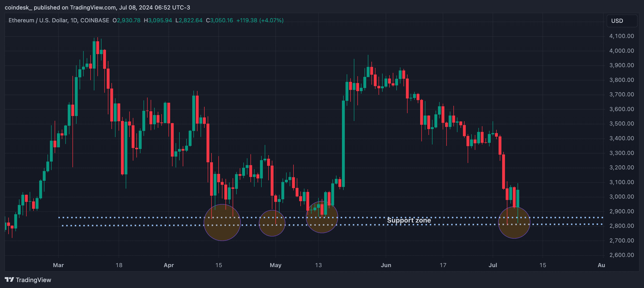The height and width of the screenshot is (288, 644).
Task: Click the 3,400.00 price axis label
Action: (621, 138)
